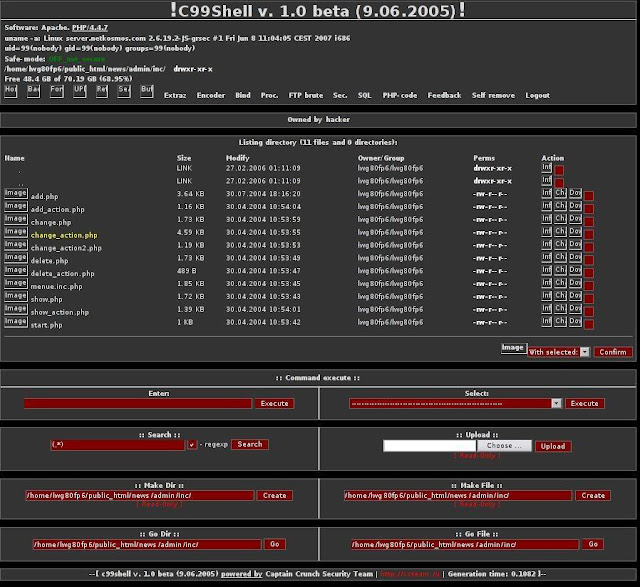This screenshot has height=587, width=640.
Task: Click the Logout menu item
Action: (537, 95)
